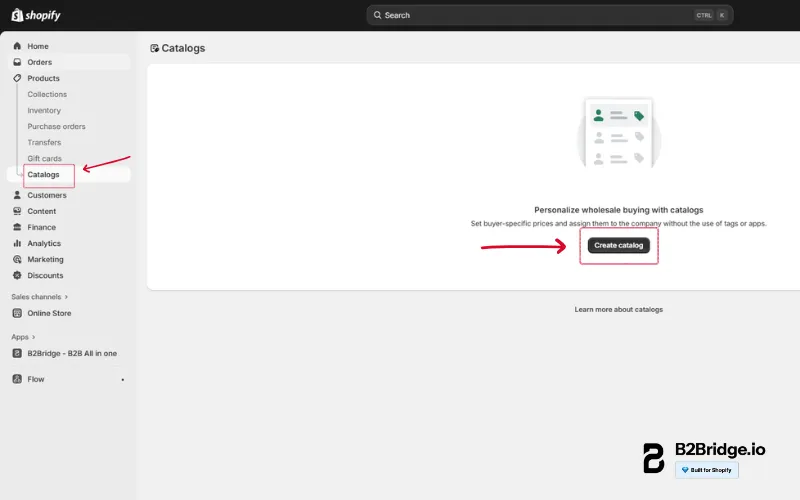Click the Catalogs page header icon
800x500 pixels.
tap(155, 48)
